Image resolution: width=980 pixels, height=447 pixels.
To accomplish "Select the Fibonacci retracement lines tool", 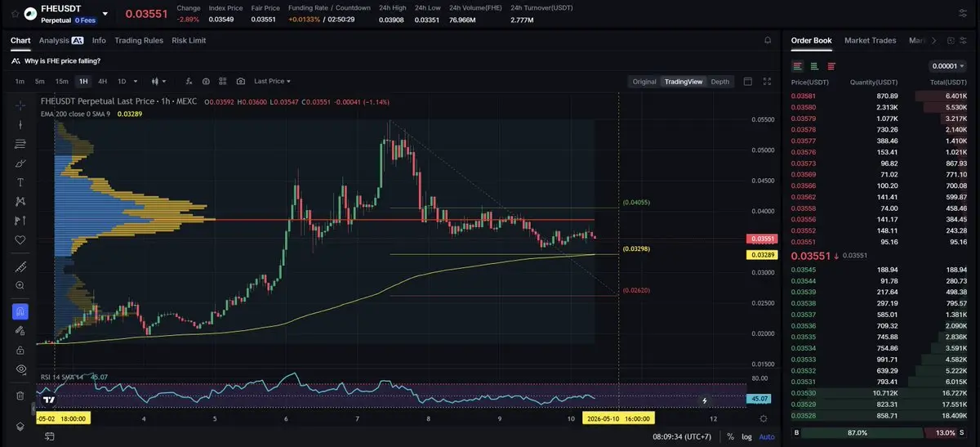I will [x=20, y=144].
